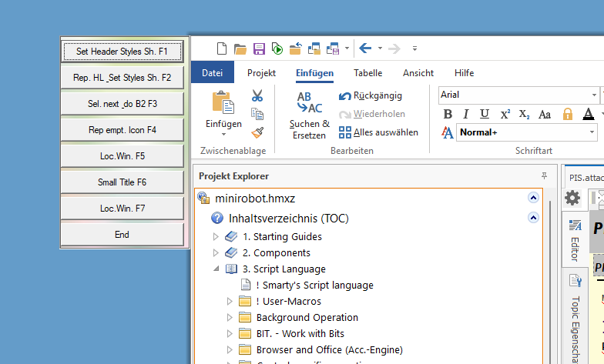The width and height of the screenshot is (604, 364).
Task: Click the End button
Action: pyautogui.click(x=122, y=235)
